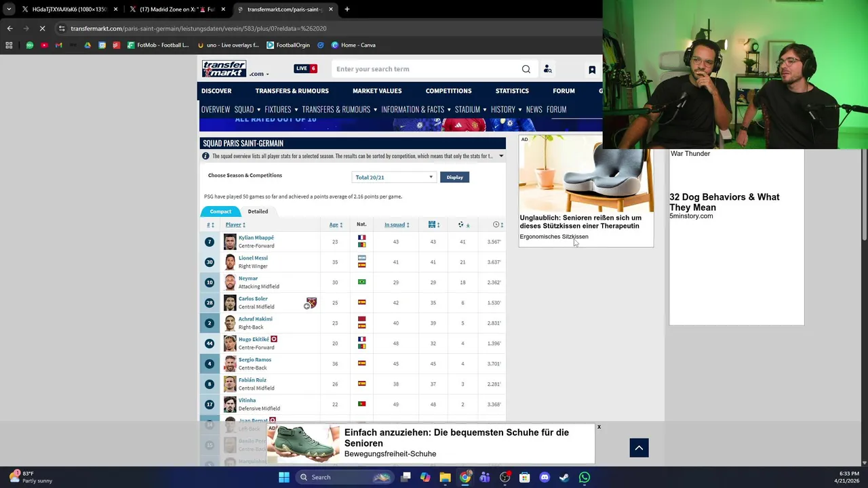Click the Display button
The height and width of the screenshot is (488, 868).
454,177
